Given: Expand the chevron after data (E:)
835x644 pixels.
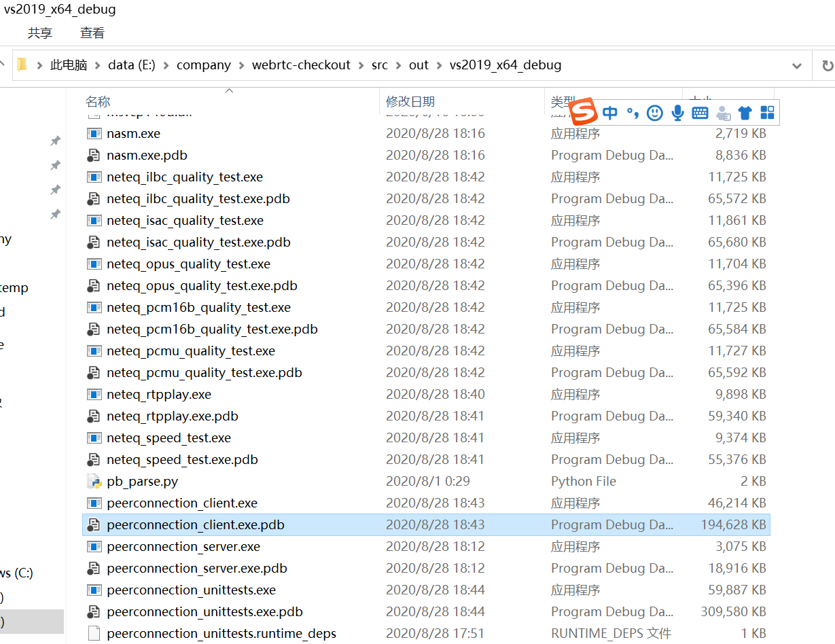Looking at the screenshot, I should [x=166, y=65].
